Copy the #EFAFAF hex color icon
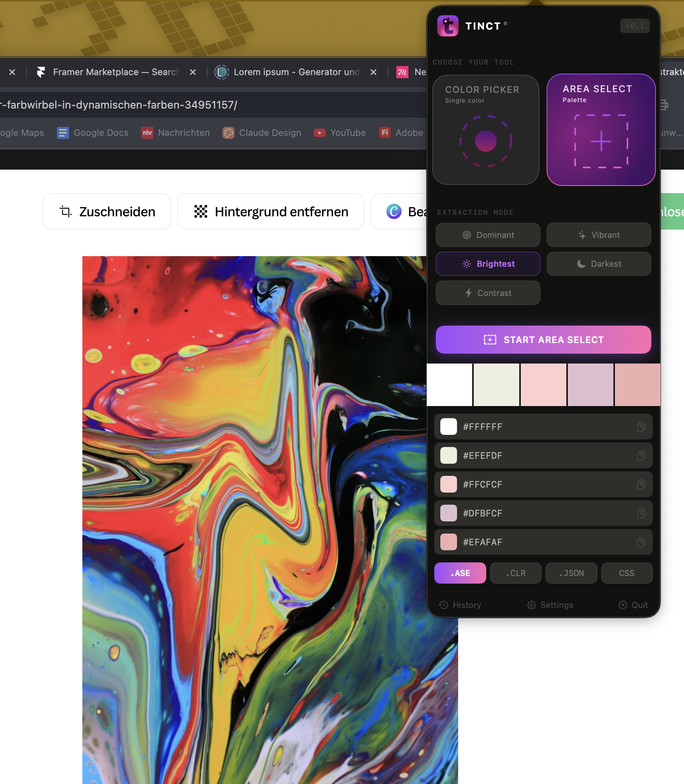684x784 pixels. [x=641, y=542]
